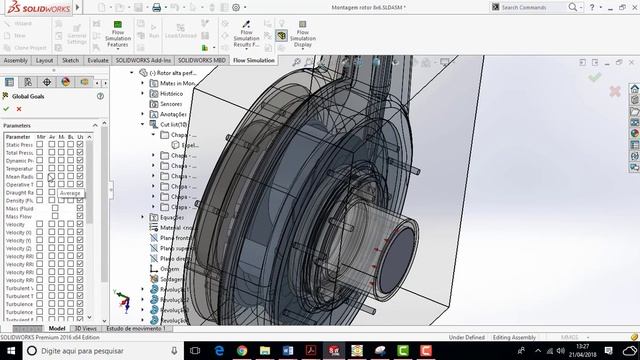Open Google Chrome from the taskbar
Image resolution: width=640 pixels, height=360 pixels.
click(242, 351)
